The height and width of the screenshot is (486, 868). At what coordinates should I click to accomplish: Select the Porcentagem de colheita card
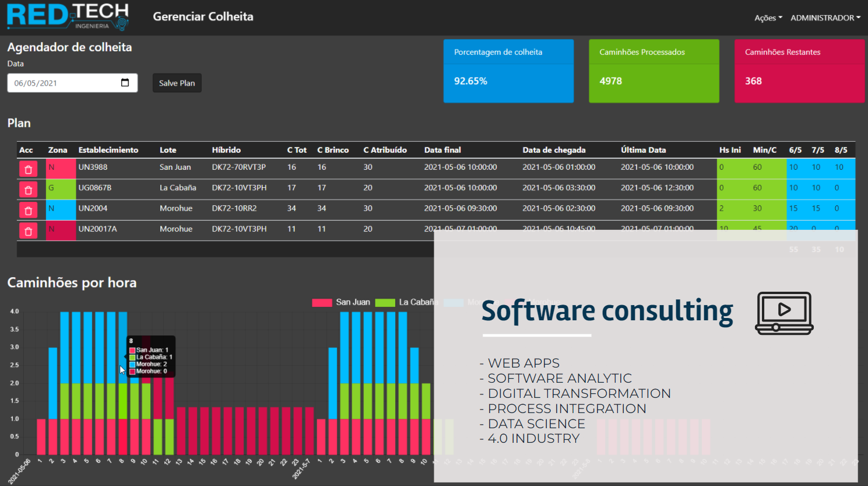point(508,71)
